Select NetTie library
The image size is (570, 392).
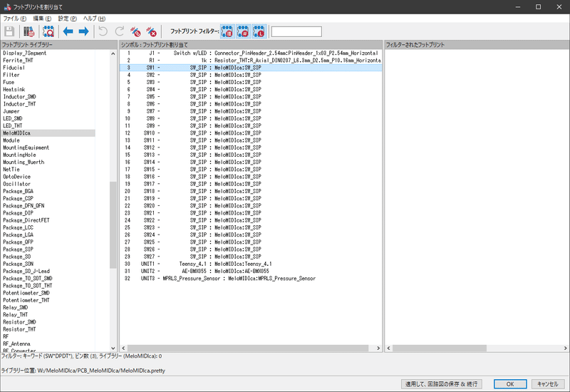pyautogui.click(x=11, y=170)
